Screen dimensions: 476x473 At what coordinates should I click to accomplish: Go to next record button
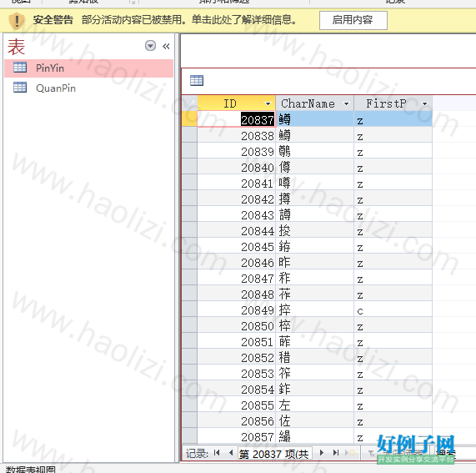[x=322, y=453]
